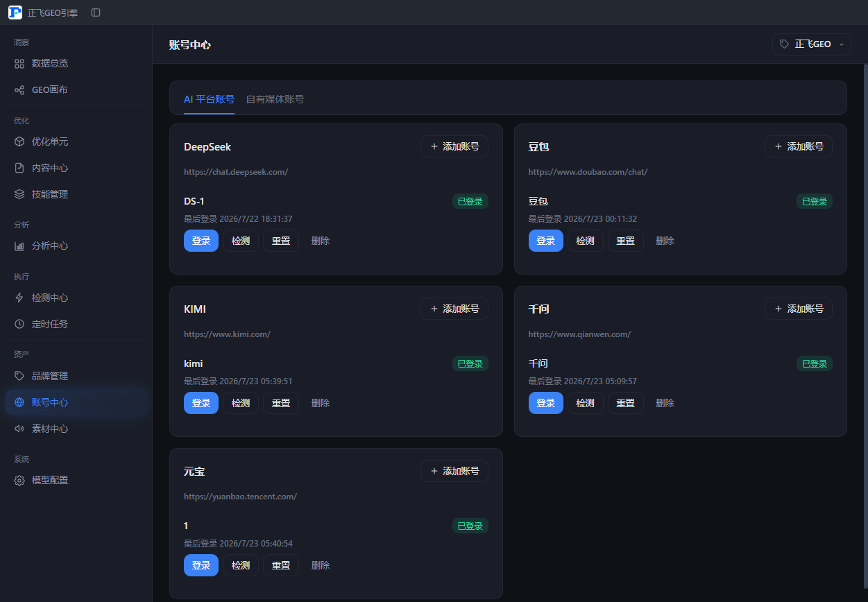Viewport: 868px width, 602px height.
Task: Click 检测 for the kimi account
Action: point(241,403)
